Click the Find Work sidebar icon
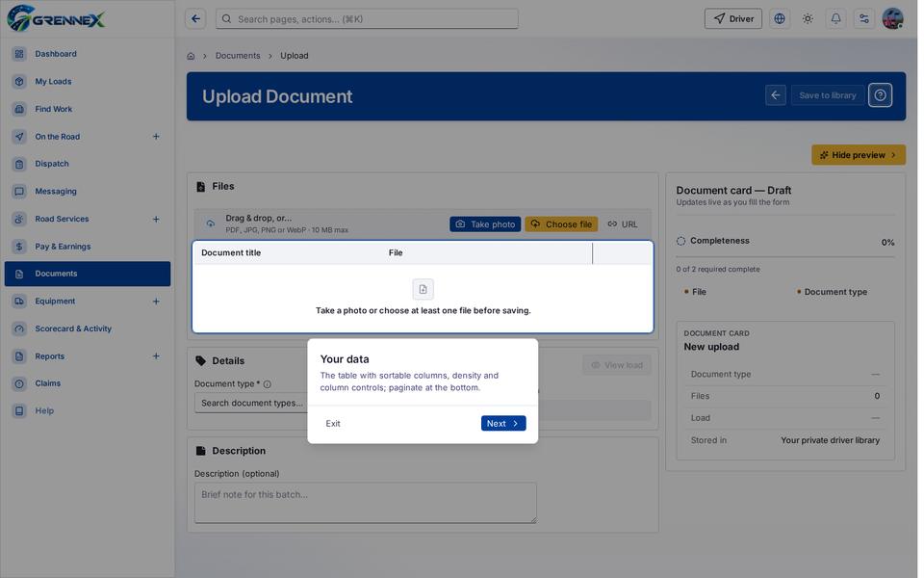 (19, 109)
